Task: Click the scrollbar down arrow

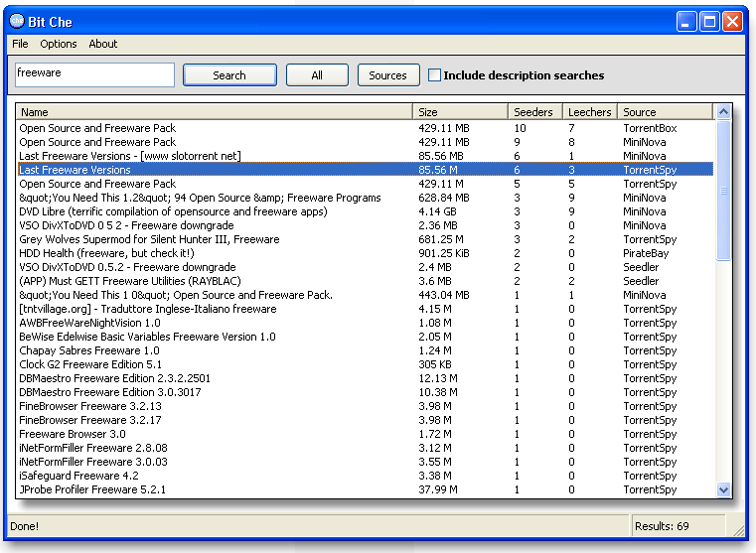Action: [723, 490]
